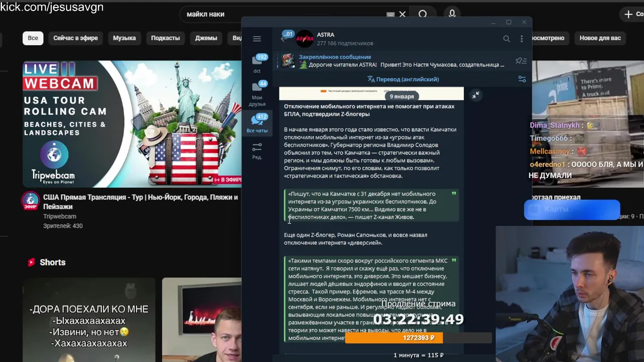Open the USA Tour Rolling Cam video thumbnail
The image size is (644, 362).
coord(132,124)
